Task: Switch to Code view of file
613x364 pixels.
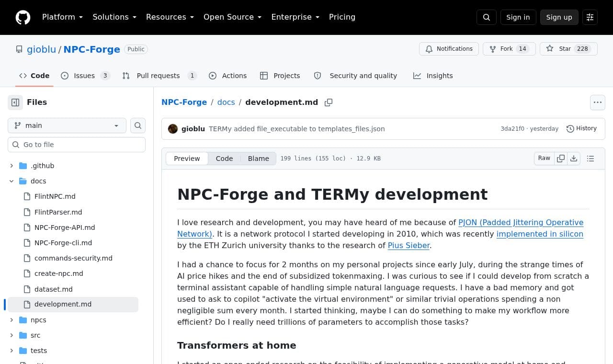Action: [224, 159]
